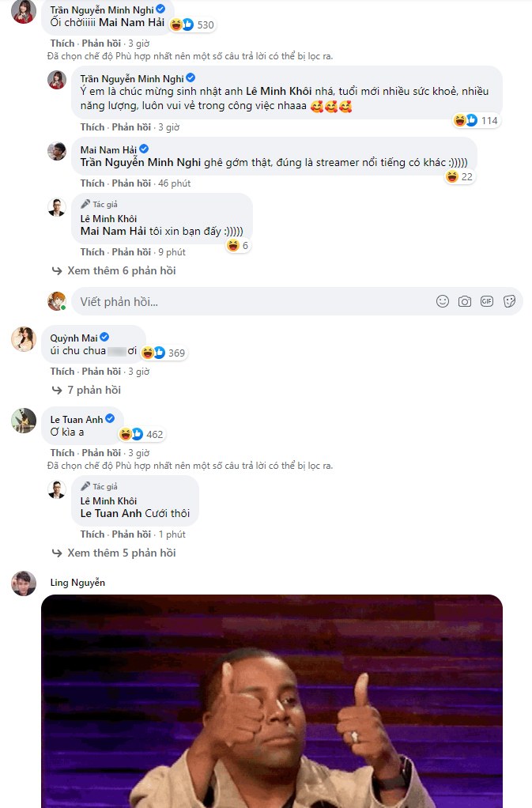Open reactions showing 530 count
The height and width of the screenshot is (808, 532).
click(193, 25)
